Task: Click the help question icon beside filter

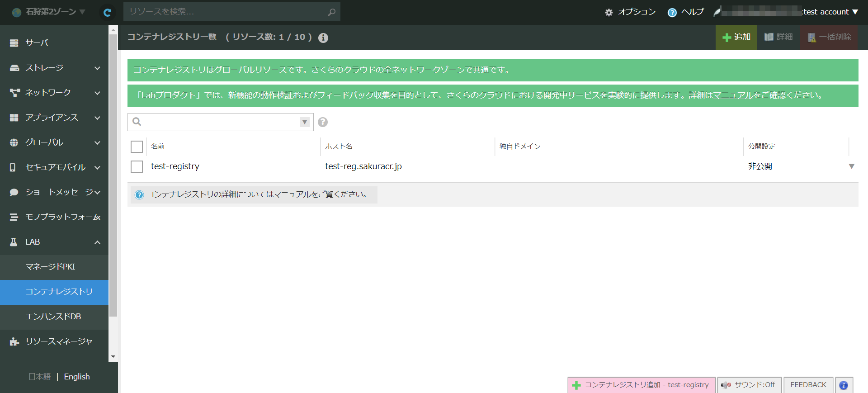Action: 322,122
